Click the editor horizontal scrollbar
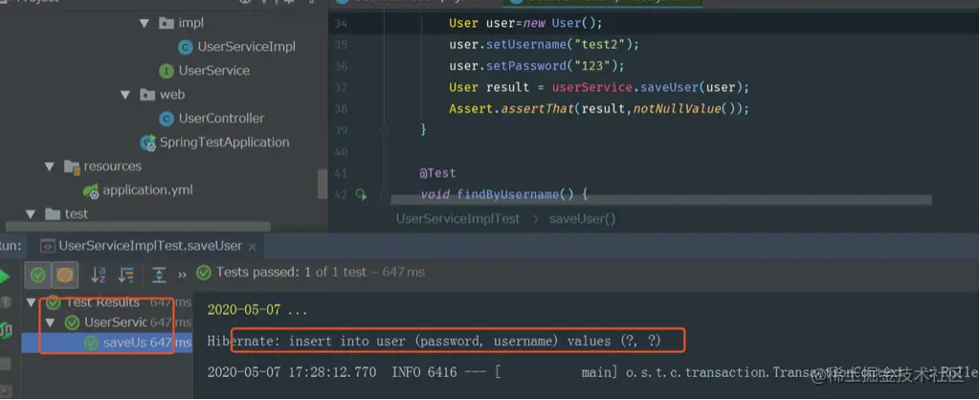This screenshot has height=400, width=980. [661, 200]
